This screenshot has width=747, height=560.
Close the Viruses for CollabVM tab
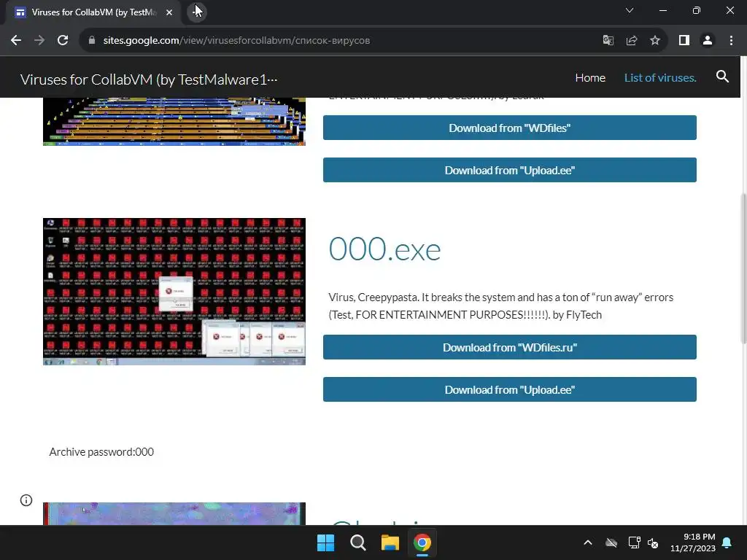click(169, 12)
